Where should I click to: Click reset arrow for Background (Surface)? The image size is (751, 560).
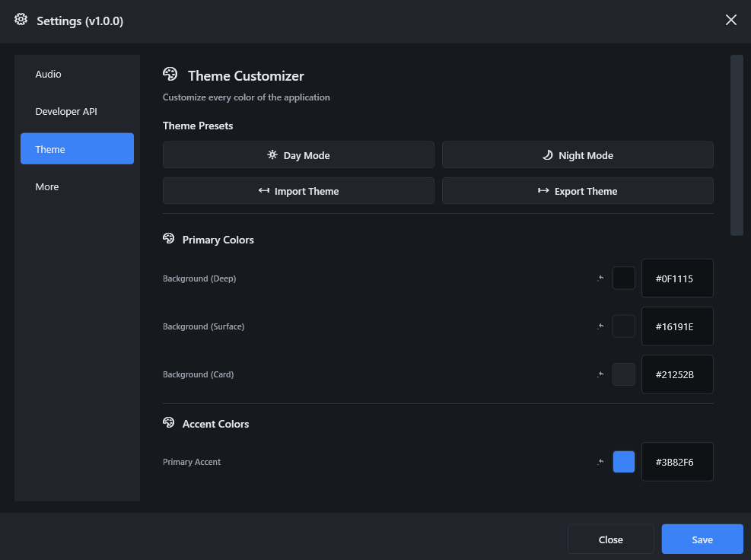(601, 326)
